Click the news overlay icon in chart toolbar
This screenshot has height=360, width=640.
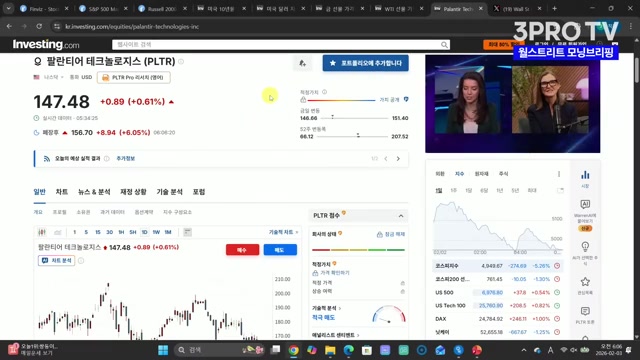187,232
